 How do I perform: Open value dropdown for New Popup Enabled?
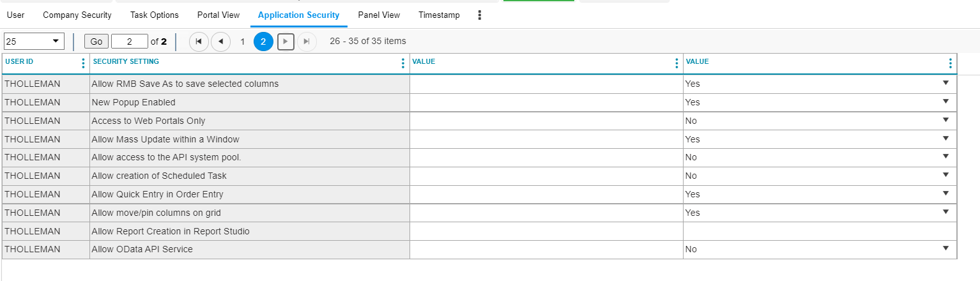[x=946, y=102]
